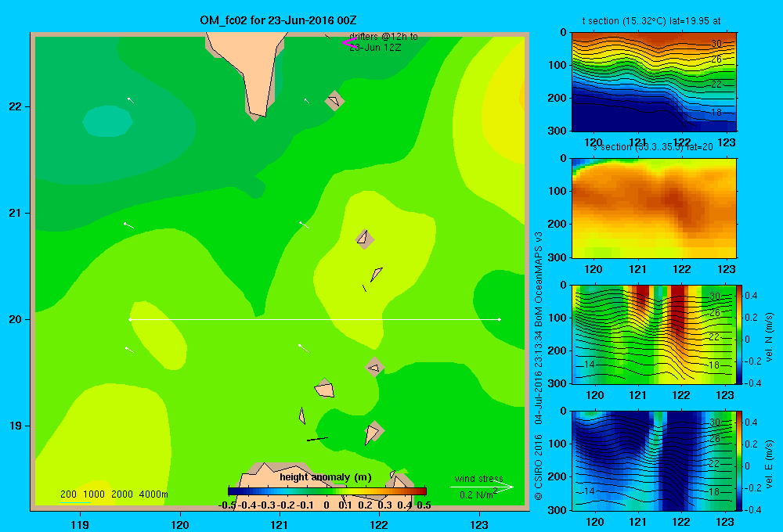Click latitude label 21 on main map
Screen dimensions: 783x532
click(16, 213)
